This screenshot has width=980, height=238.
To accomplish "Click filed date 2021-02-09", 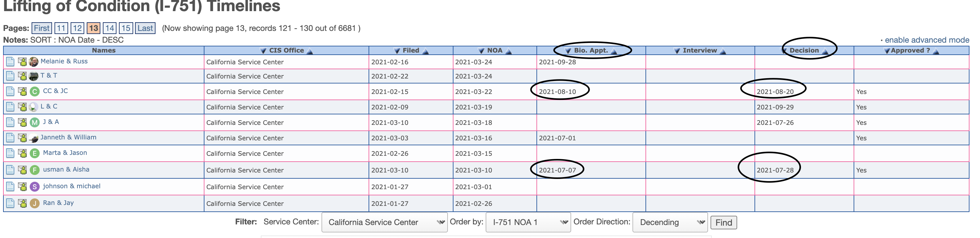I will (390, 107).
